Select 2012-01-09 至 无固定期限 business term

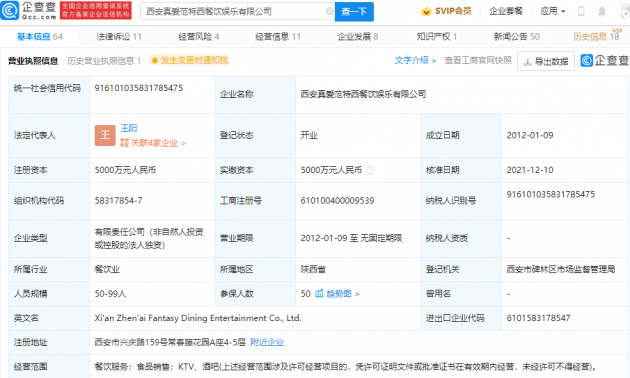click(352, 238)
